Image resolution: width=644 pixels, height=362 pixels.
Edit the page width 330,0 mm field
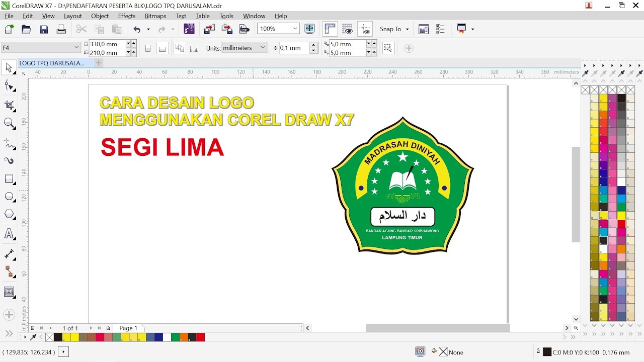tap(107, 44)
